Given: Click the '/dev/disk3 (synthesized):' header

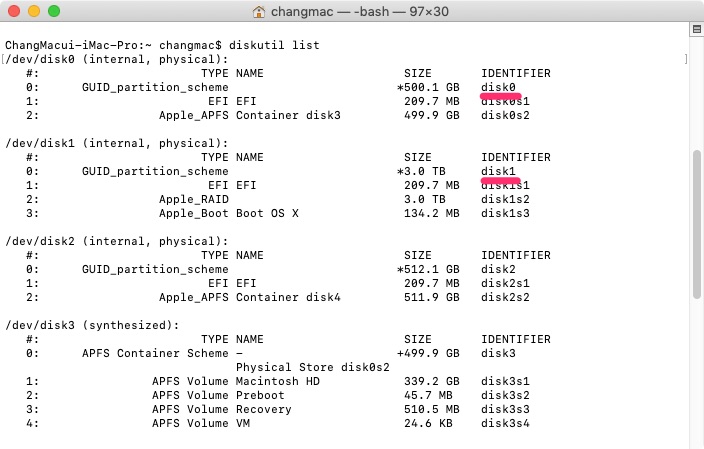Looking at the screenshot, I should [x=92, y=326].
